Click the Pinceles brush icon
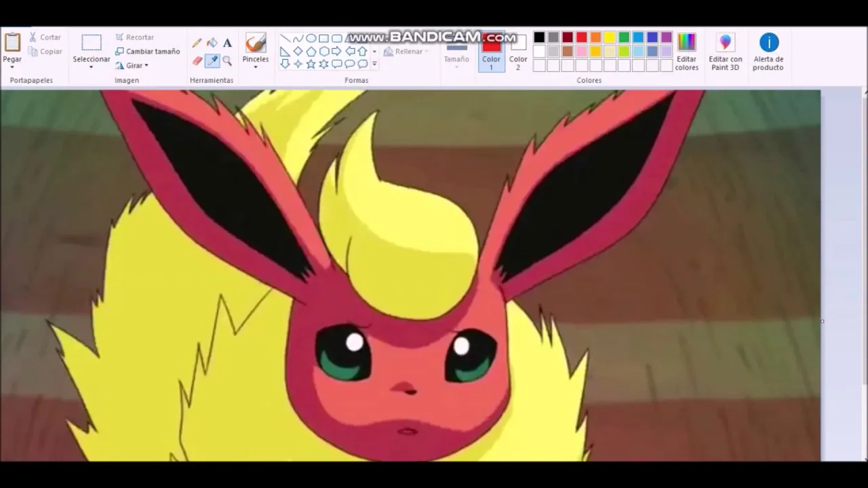The height and width of the screenshot is (488, 868). [256, 43]
